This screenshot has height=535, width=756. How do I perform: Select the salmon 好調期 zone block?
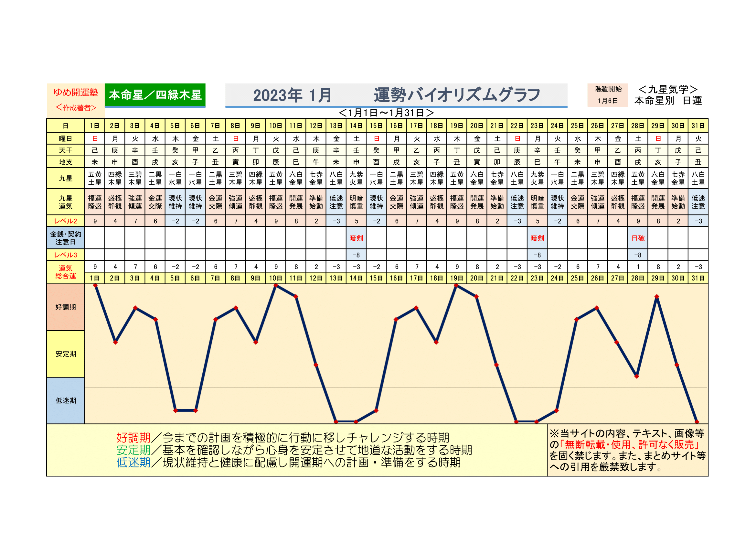[66, 307]
